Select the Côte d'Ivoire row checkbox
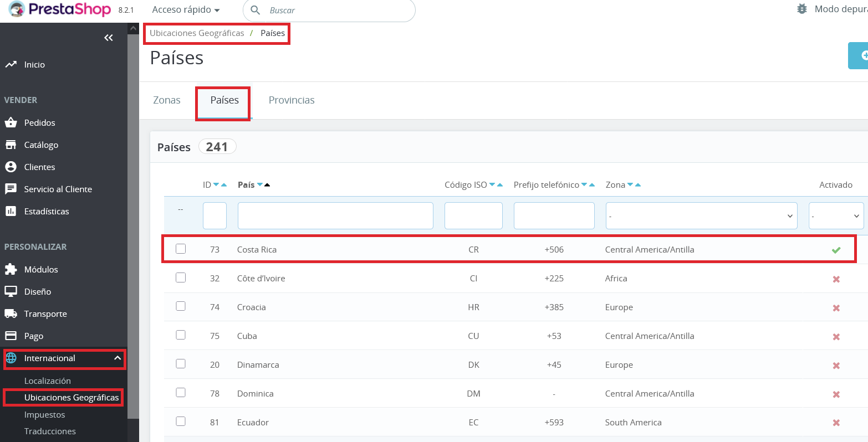Image resolution: width=868 pixels, height=442 pixels. (181, 277)
